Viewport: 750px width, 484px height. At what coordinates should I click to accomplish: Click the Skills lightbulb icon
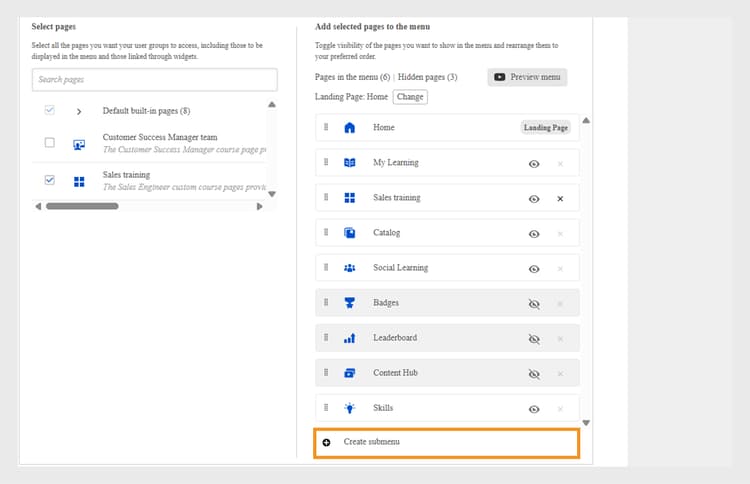(349, 408)
